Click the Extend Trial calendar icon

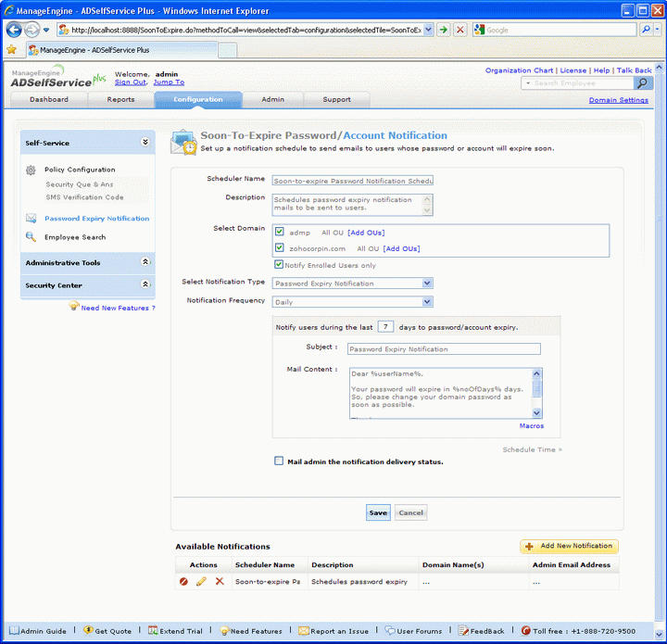153,630
